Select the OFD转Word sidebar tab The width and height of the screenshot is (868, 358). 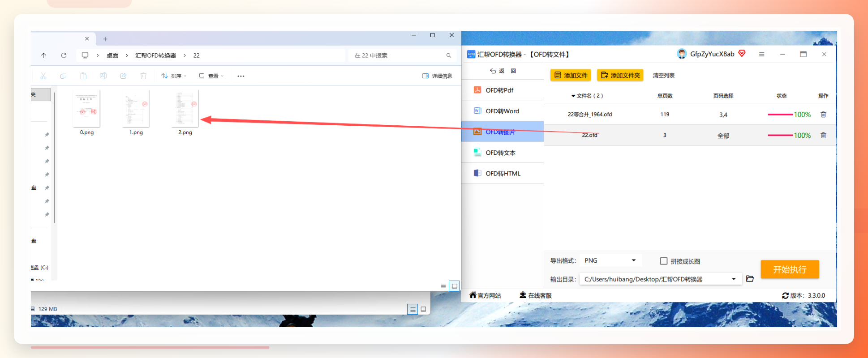[x=503, y=111]
